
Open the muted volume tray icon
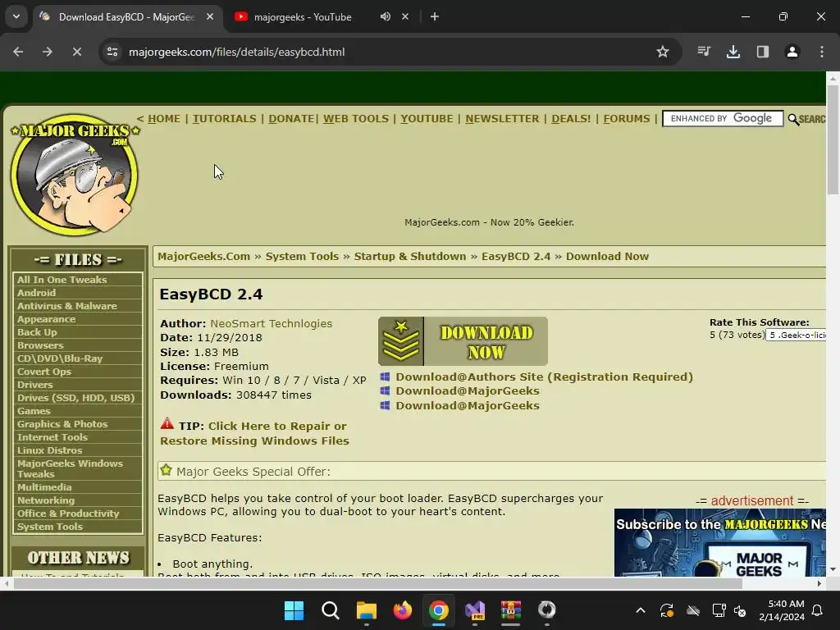coord(741,610)
